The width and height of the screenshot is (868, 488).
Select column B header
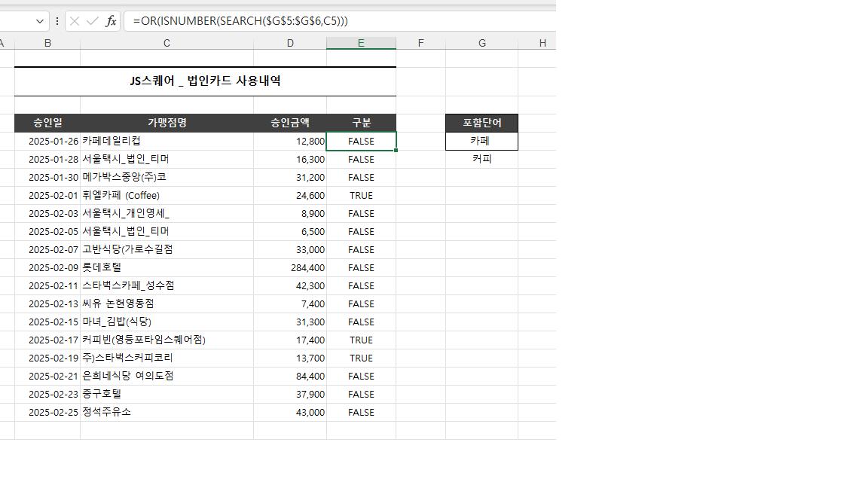[x=47, y=43]
